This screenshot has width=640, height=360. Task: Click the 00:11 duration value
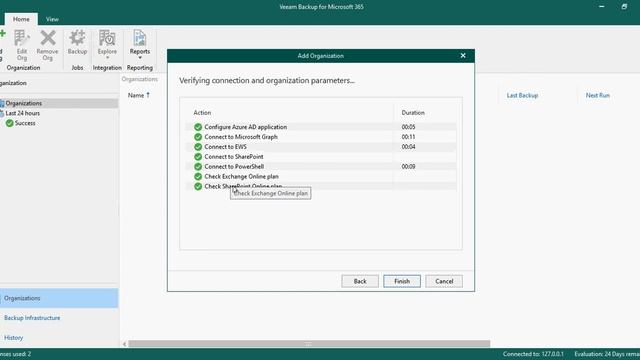(x=408, y=137)
